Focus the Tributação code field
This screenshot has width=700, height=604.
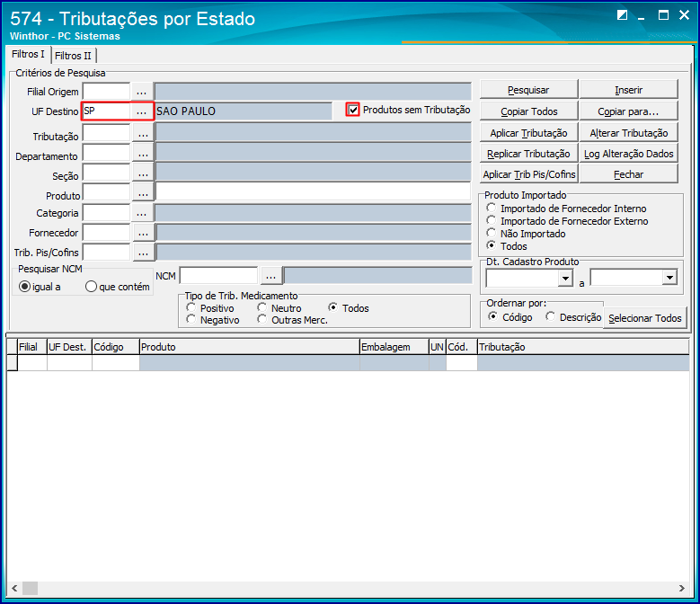tap(106, 134)
